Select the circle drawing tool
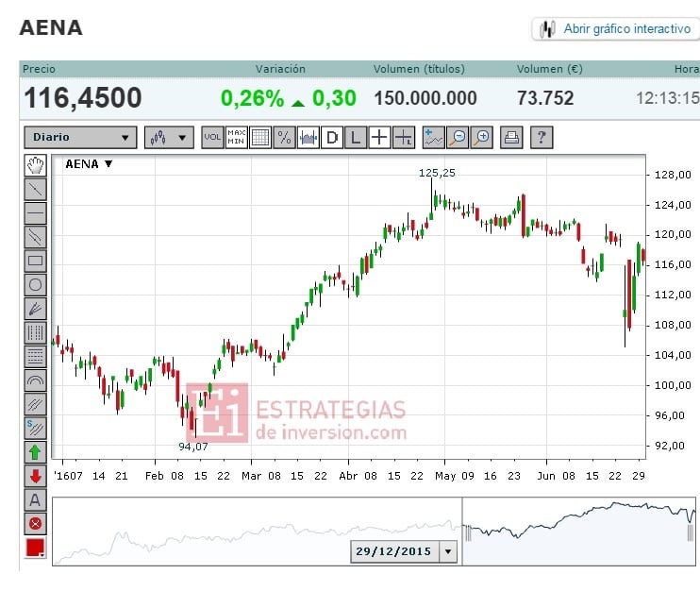The image size is (700, 591). tap(35, 284)
